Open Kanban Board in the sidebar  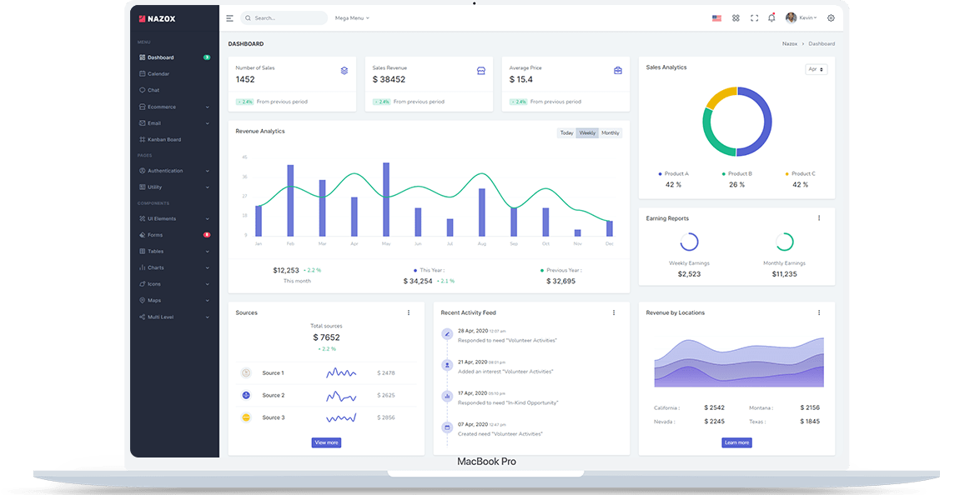point(174,140)
